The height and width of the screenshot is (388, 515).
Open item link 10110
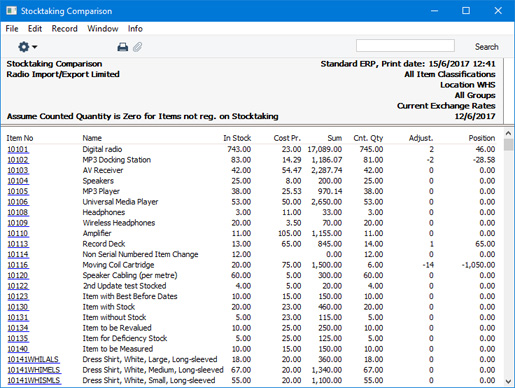click(18, 233)
